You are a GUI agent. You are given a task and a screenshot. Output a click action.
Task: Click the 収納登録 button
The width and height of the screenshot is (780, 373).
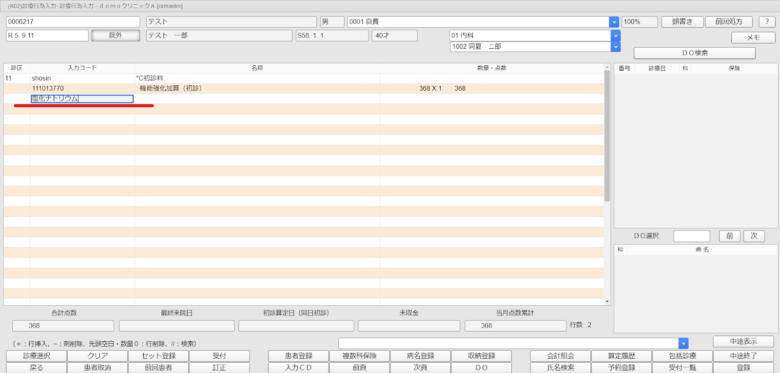pos(482,356)
